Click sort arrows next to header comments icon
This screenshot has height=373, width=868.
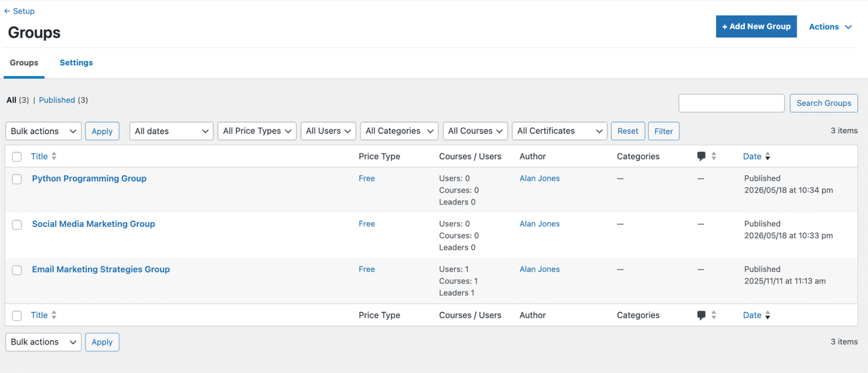714,156
